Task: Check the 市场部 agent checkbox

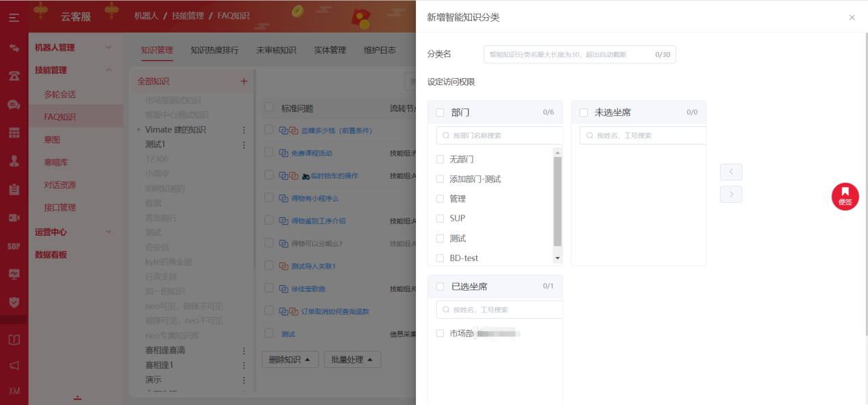Action: coord(440,333)
